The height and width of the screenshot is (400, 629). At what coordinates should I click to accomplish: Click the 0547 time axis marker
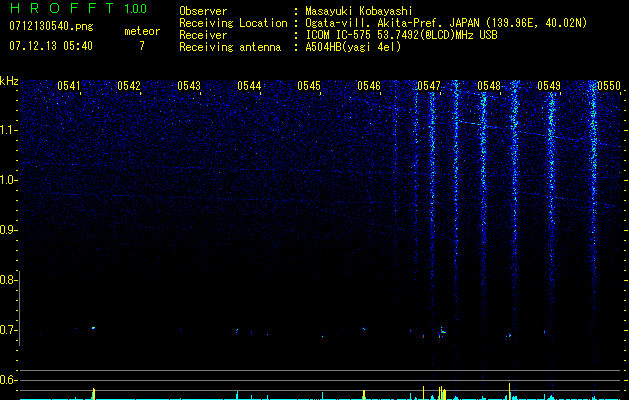429,86
